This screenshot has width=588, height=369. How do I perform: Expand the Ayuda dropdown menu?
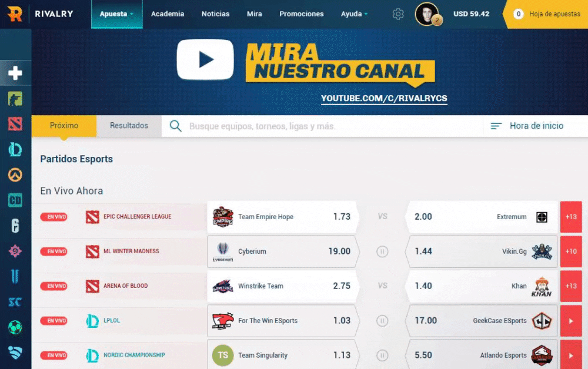pos(354,14)
